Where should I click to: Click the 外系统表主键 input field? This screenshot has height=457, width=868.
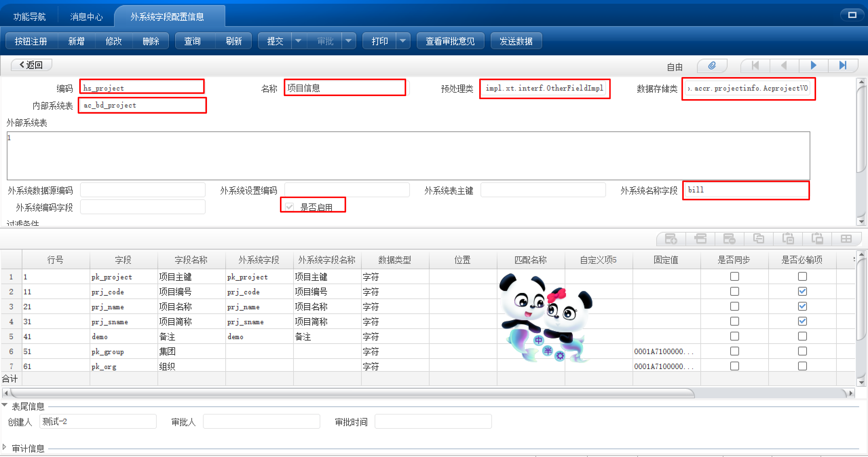(543, 190)
